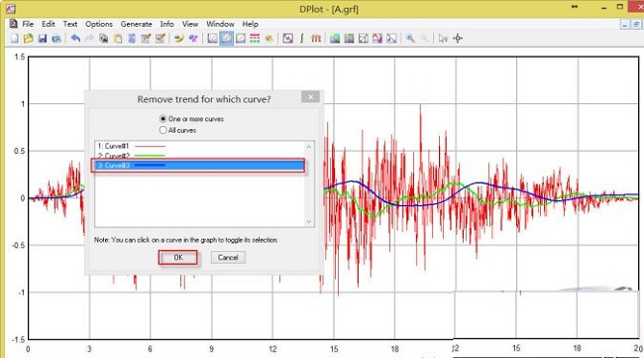Click the curve list scroll-down arrow
The height and width of the screenshot is (358, 644).
[309, 221]
